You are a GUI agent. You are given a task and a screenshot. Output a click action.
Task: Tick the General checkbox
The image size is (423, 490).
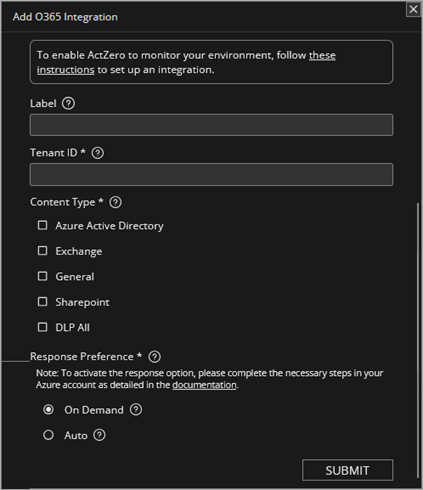click(x=43, y=276)
